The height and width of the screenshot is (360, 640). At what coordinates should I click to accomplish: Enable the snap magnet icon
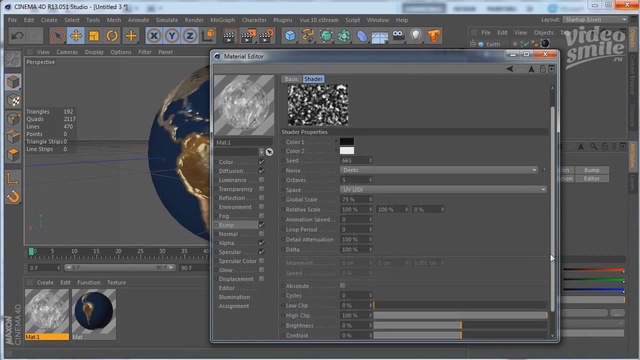[x=13, y=197]
